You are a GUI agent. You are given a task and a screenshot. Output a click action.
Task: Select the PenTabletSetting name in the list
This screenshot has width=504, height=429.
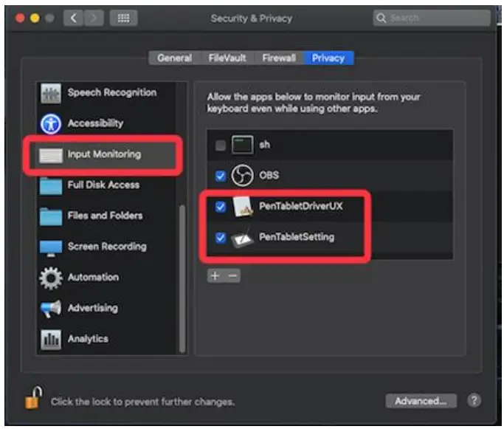point(297,237)
